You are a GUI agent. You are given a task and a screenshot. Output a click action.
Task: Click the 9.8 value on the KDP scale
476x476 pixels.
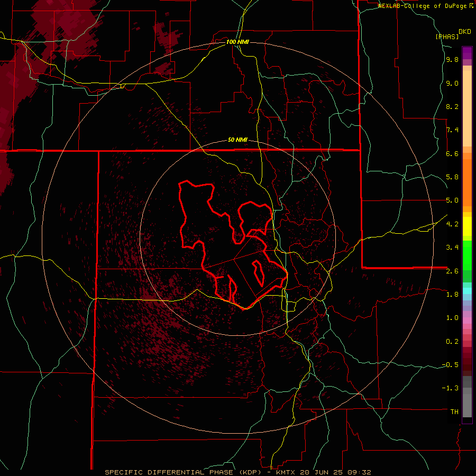(452, 60)
